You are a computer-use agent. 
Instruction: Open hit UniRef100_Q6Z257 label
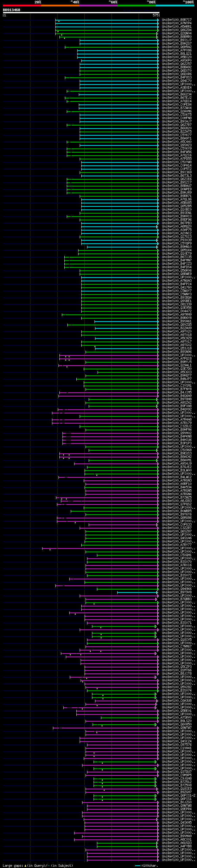[x=177, y=64]
